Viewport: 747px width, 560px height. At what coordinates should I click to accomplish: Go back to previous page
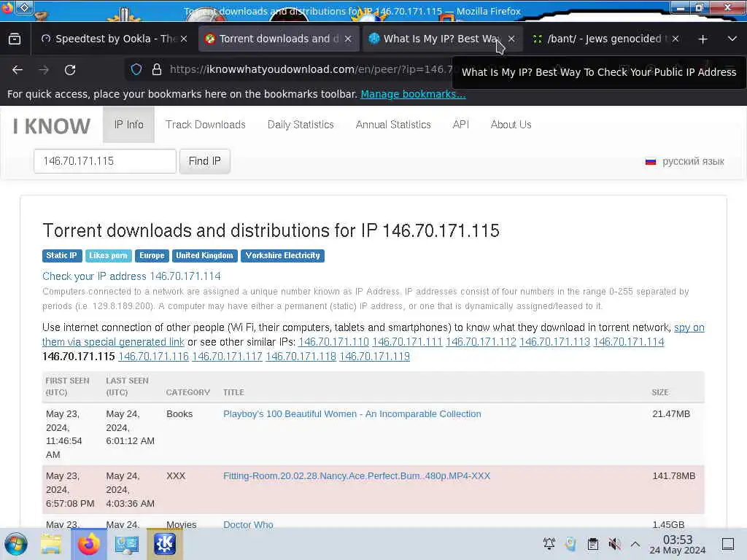18,70
